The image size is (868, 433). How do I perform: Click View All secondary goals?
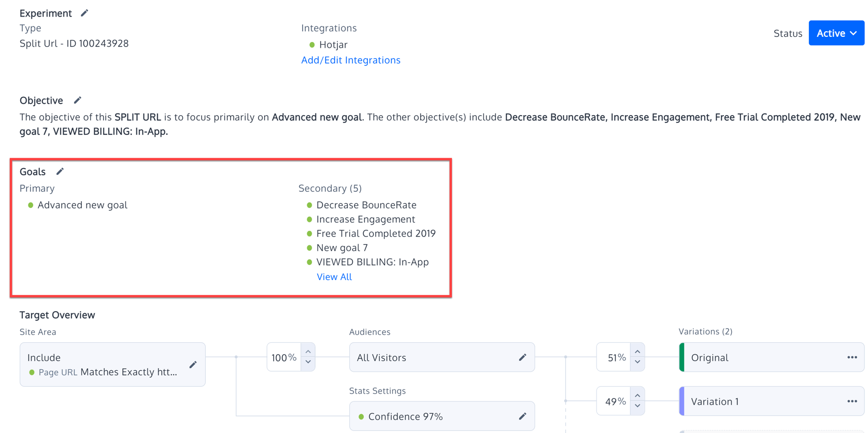click(334, 277)
